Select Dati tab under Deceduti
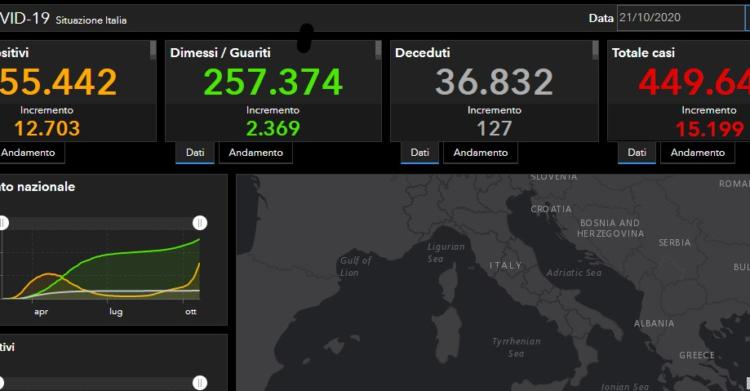 pyautogui.click(x=419, y=153)
